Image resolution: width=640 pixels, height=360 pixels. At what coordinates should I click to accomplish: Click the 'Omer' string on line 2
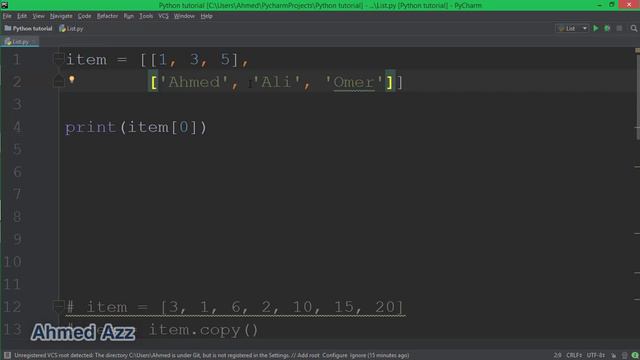pos(354,82)
